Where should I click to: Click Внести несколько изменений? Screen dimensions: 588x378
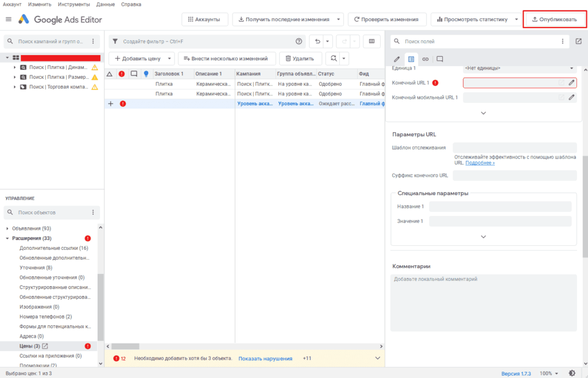[x=226, y=59]
